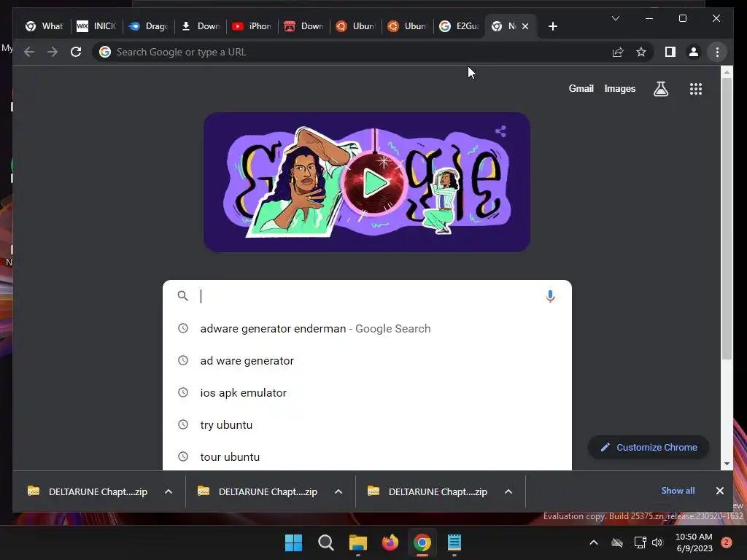Open Notepad from the taskbar
The image size is (747, 560).
(x=454, y=542)
